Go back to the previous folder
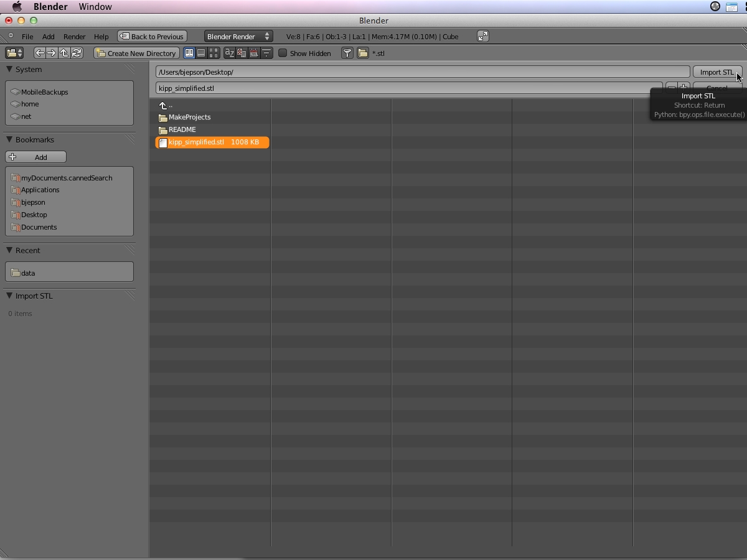This screenshot has height=560, width=747. pos(40,53)
